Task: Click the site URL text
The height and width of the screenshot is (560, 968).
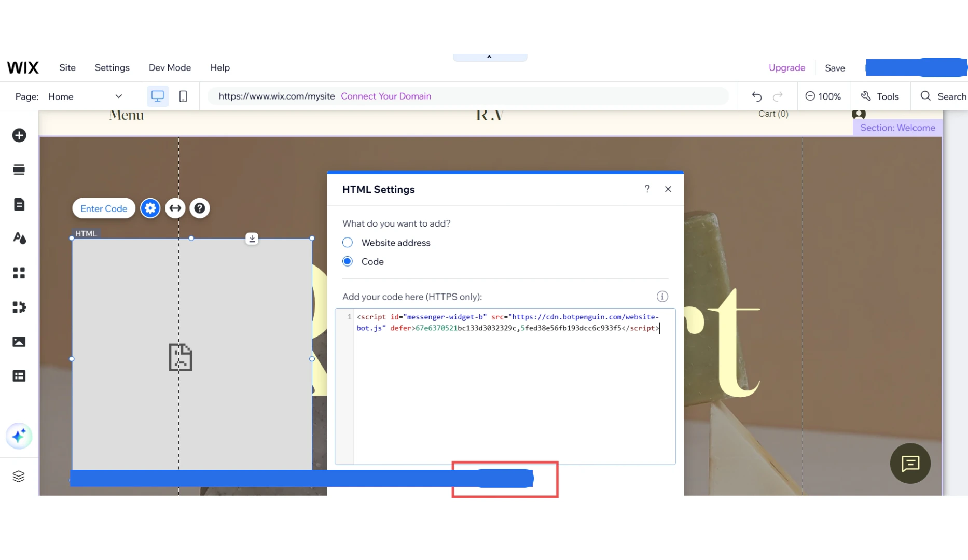Action: tap(276, 96)
